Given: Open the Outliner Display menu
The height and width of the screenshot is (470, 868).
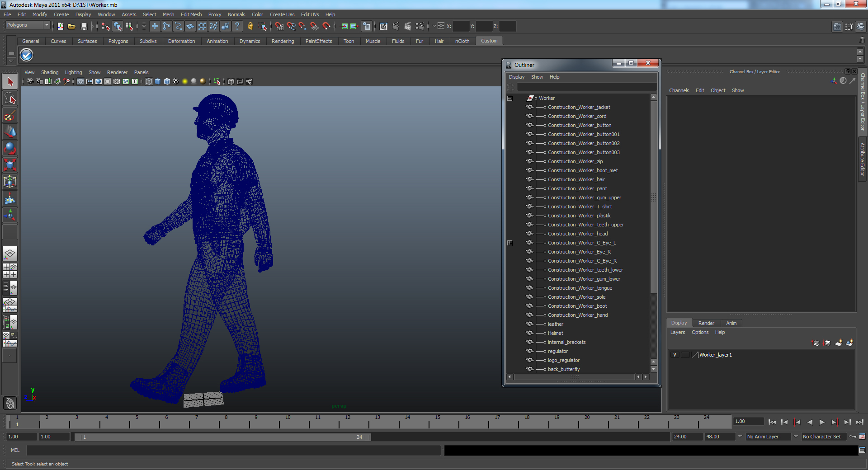Looking at the screenshot, I should [x=517, y=77].
